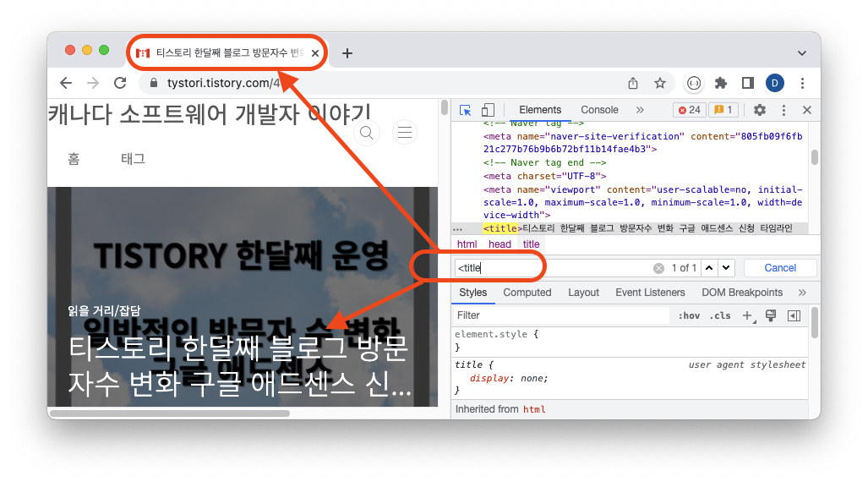Open the 24 errors counter badge
The height and width of the screenshot is (482, 868).
point(690,110)
